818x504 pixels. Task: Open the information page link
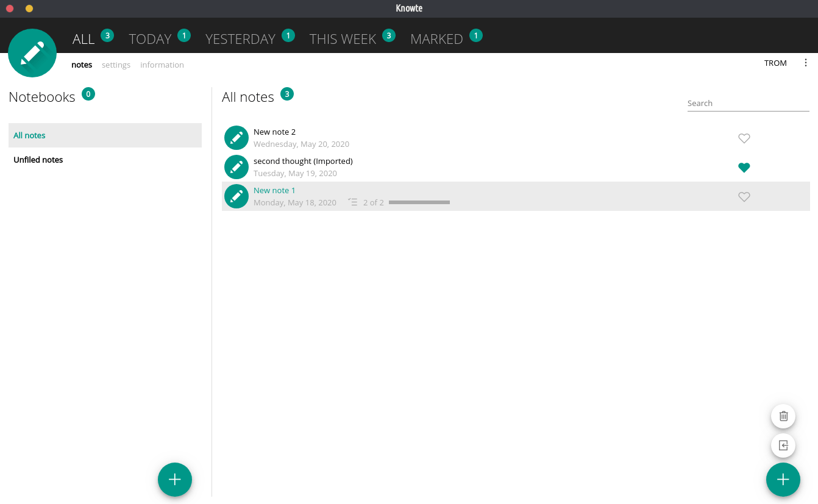click(x=162, y=65)
